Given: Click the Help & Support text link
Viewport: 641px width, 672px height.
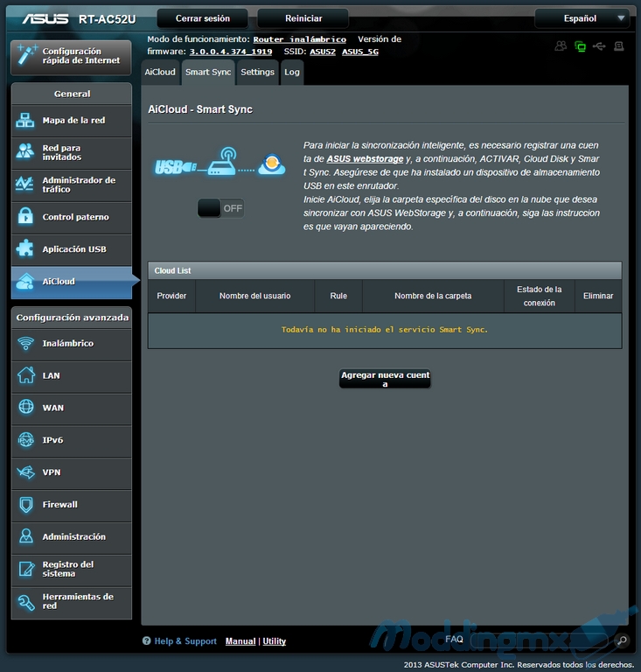Looking at the screenshot, I should click(185, 641).
